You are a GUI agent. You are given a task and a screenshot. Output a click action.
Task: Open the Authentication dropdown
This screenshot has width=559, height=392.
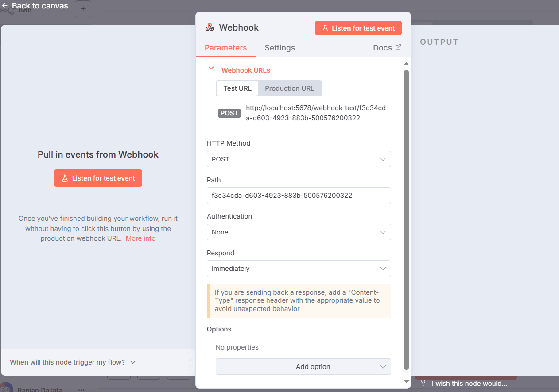pos(299,232)
